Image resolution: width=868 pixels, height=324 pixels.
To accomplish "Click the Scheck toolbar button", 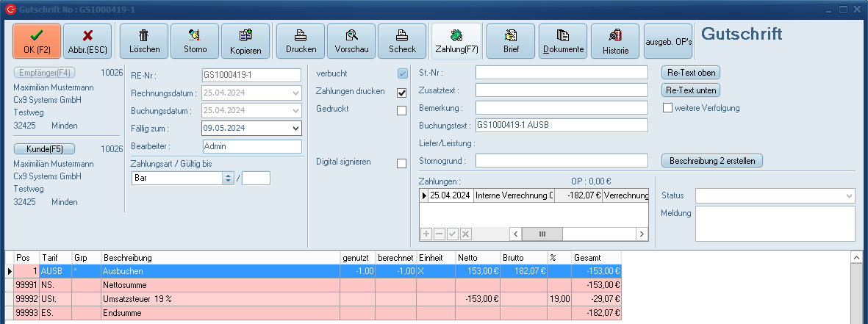I will click(402, 41).
